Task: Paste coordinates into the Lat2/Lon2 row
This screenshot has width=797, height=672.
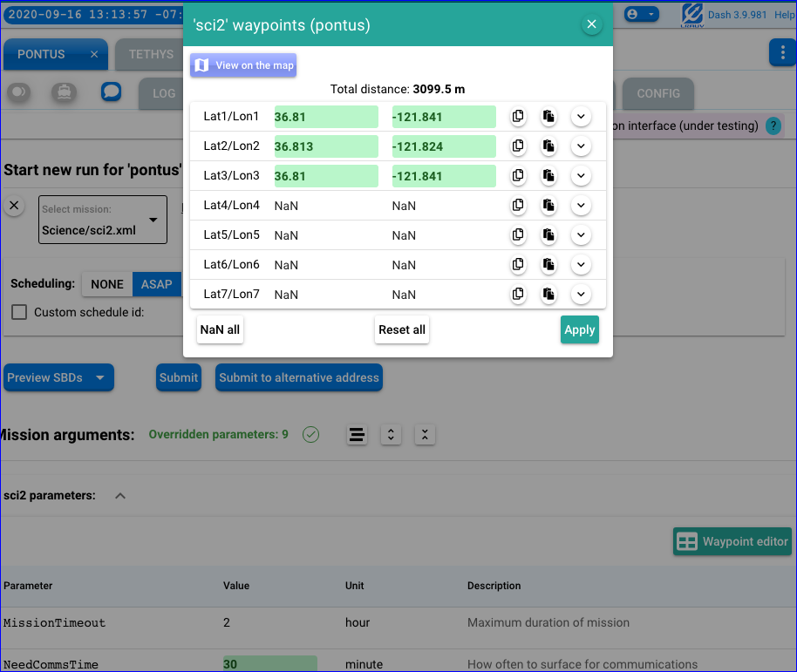Action: (548, 146)
